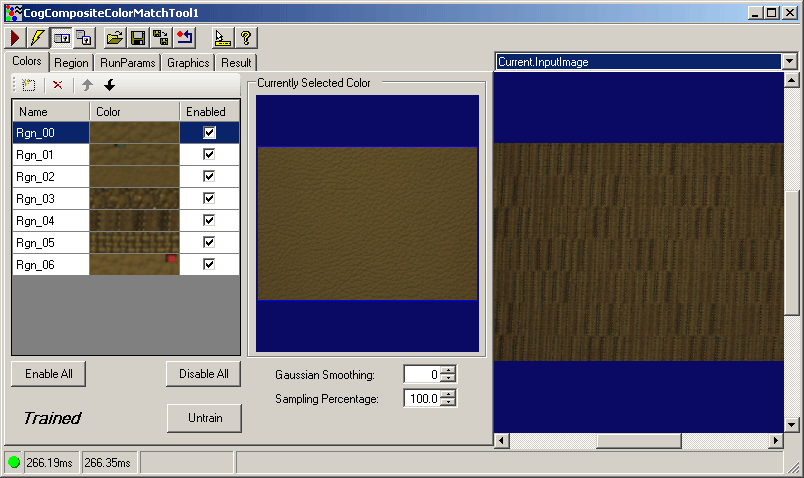
Task: Click the floppy disk save icon
Action: tap(138, 38)
